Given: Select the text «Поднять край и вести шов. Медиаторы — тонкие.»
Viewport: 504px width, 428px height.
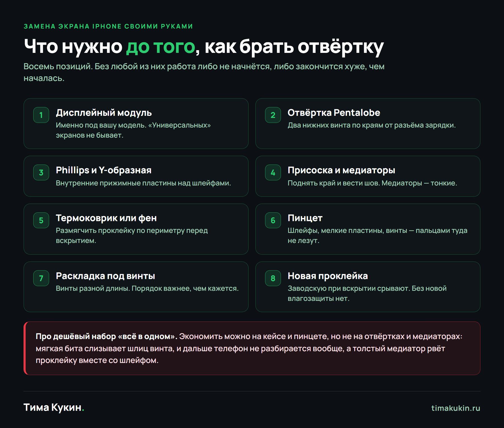Looking at the screenshot, I should tap(372, 183).
